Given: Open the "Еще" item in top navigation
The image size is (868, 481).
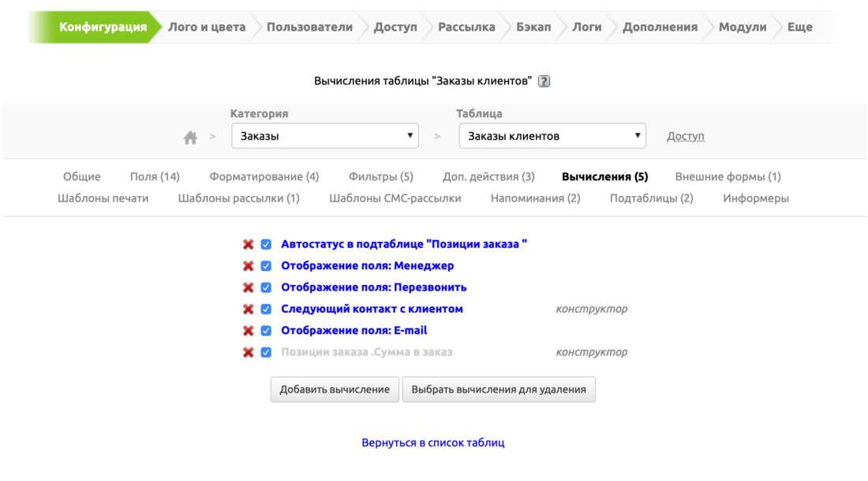Looking at the screenshot, I should coord(799,27).
